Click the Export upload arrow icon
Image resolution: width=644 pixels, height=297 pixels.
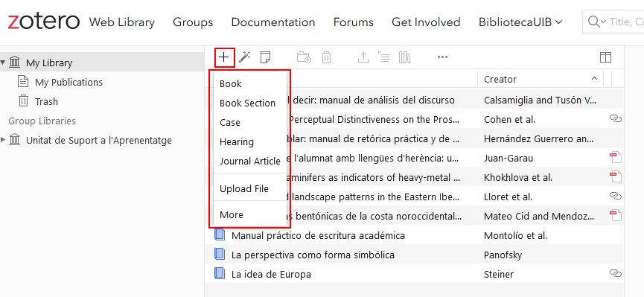click(363, 57)
